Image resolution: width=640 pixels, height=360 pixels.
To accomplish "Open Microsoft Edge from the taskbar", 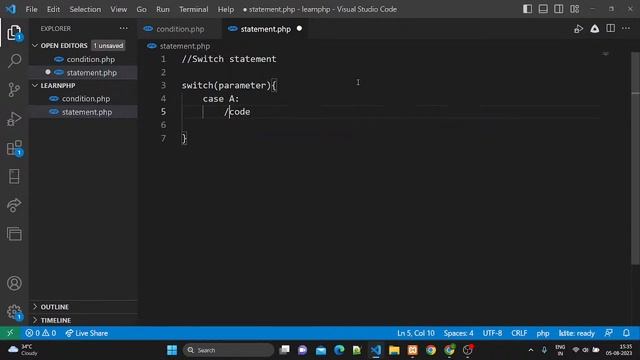I will tap(339, 350).
